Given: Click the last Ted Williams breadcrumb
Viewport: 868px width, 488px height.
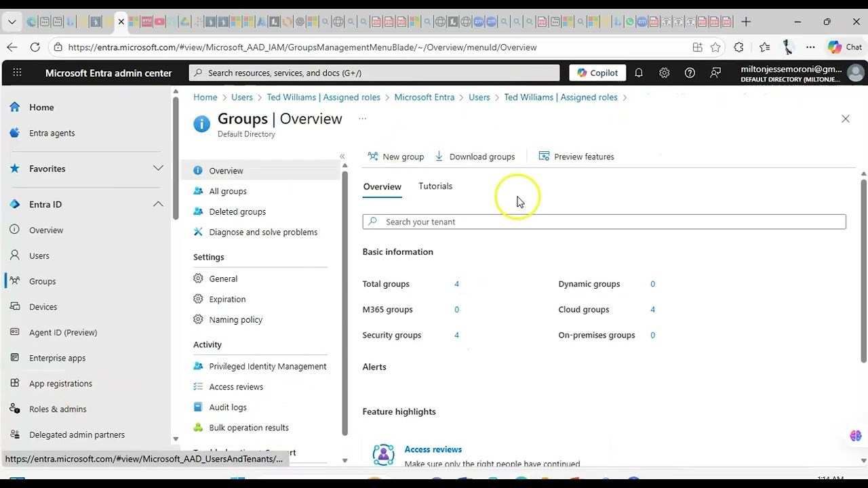Looking at the screenshot, I should click(561, 97).
